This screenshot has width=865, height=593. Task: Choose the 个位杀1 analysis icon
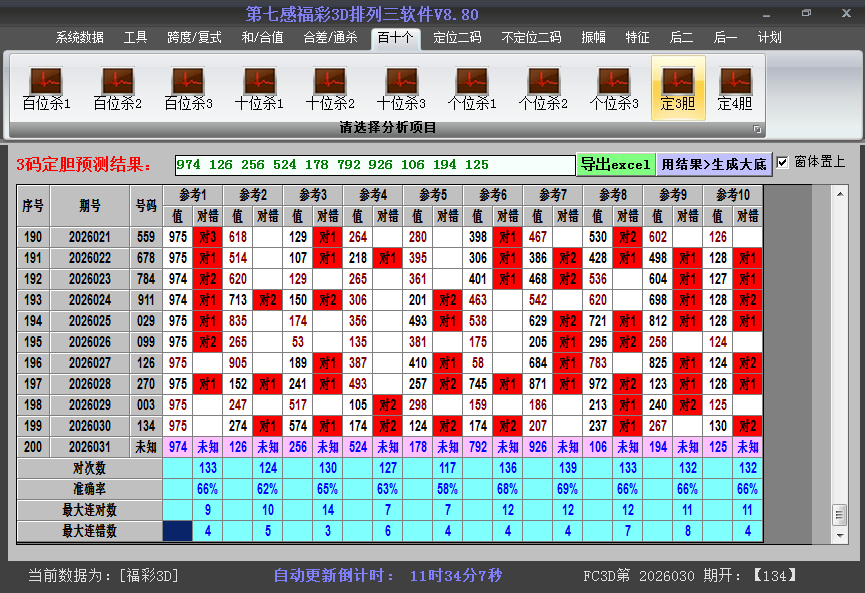[x=472, y=88]
